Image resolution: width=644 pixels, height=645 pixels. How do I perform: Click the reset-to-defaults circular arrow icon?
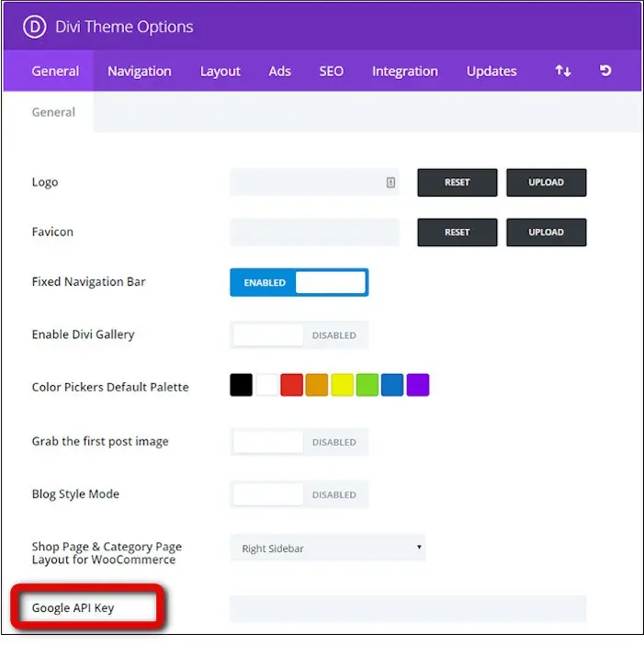(605, 71)
